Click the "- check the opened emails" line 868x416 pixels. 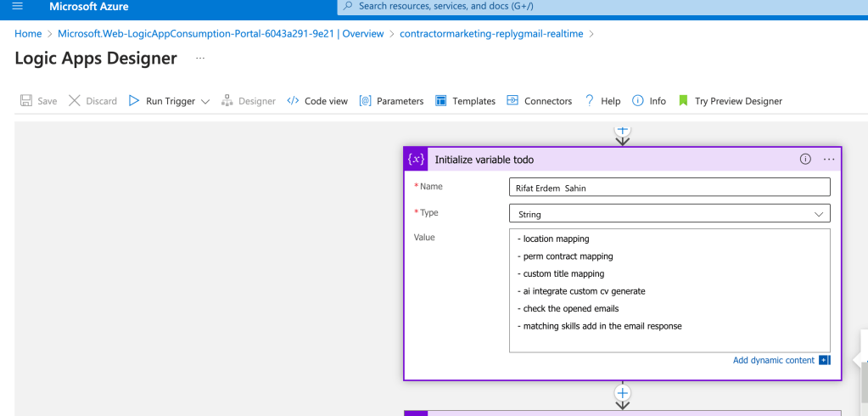tap(568, 308)
